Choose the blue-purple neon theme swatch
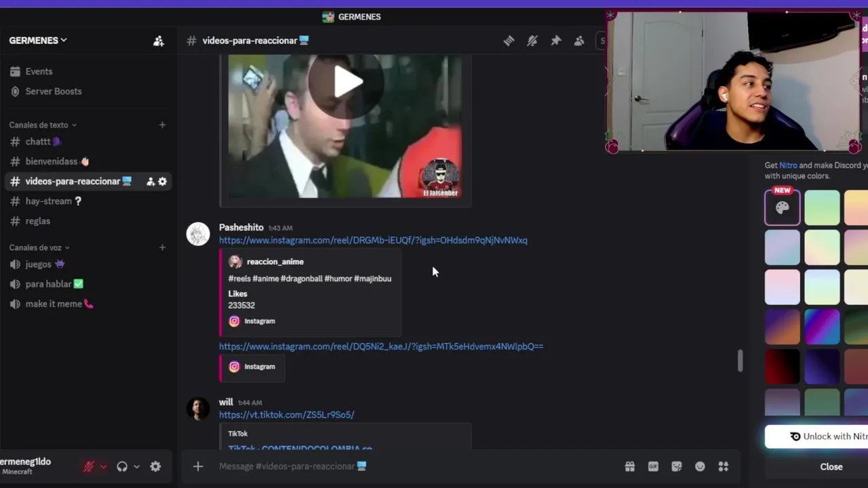The height and width of the screenshot is (488, 868). click(822, 327)
